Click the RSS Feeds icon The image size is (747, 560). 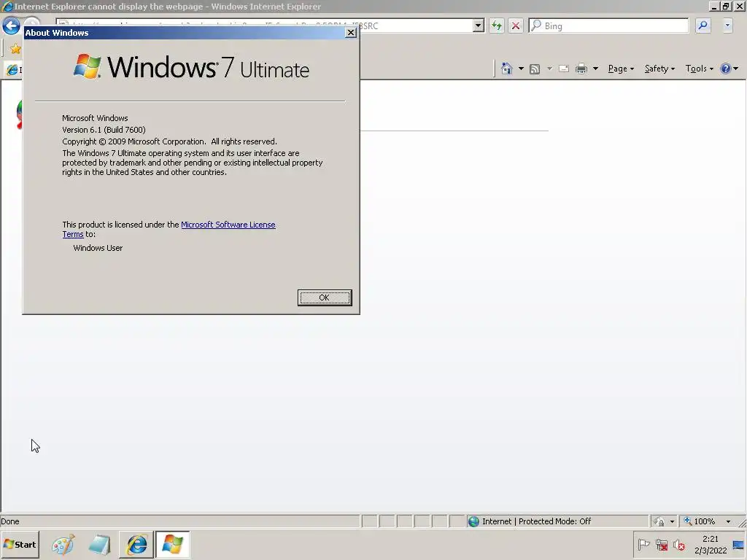535,69
